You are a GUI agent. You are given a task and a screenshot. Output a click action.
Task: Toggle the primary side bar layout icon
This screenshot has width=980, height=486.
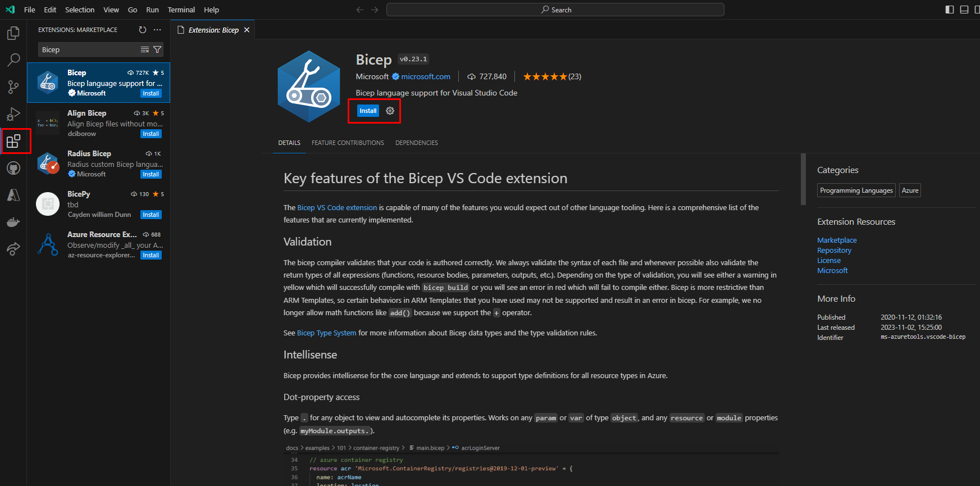coord(950,10)
